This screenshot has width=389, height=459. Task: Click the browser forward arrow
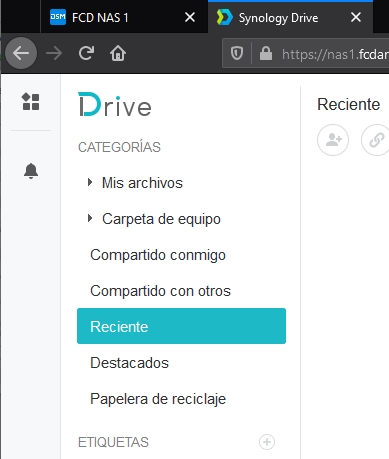pos(54,53)
